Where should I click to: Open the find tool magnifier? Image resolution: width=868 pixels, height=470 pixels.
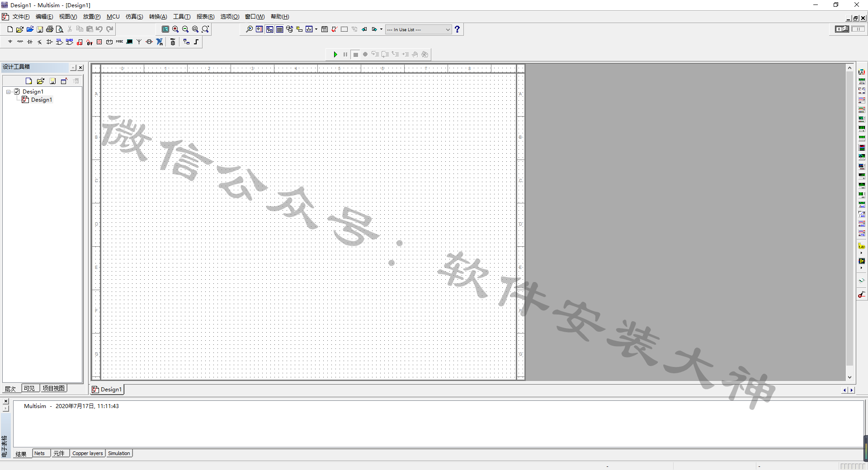point(249,29)
